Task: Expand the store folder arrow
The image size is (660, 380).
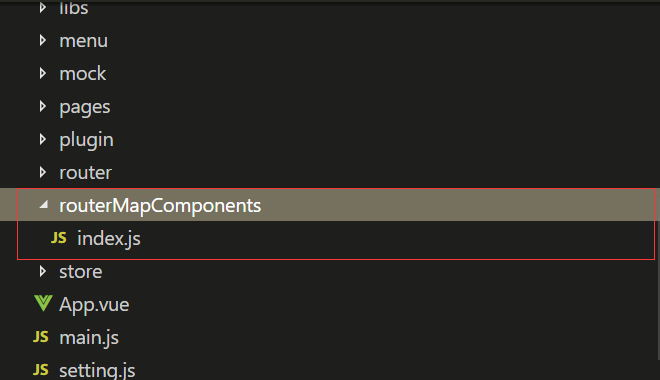Action: [43, 271]
